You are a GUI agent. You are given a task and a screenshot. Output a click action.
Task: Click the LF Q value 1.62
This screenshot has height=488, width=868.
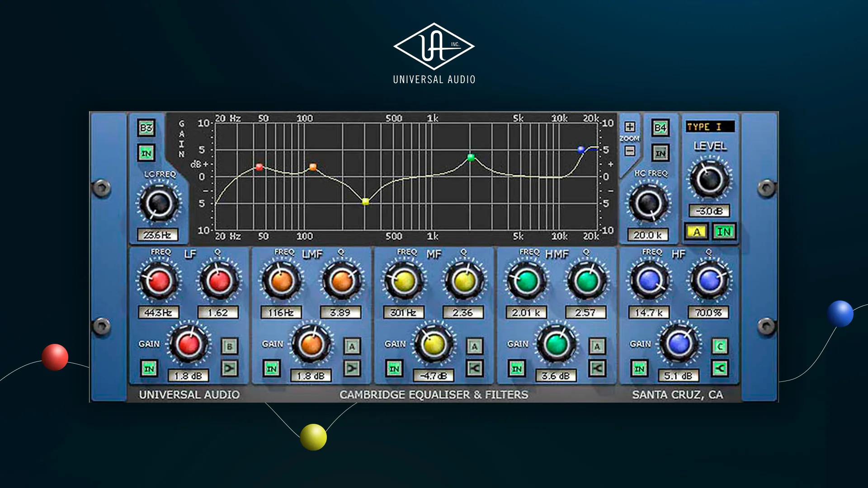click(218, 312)
